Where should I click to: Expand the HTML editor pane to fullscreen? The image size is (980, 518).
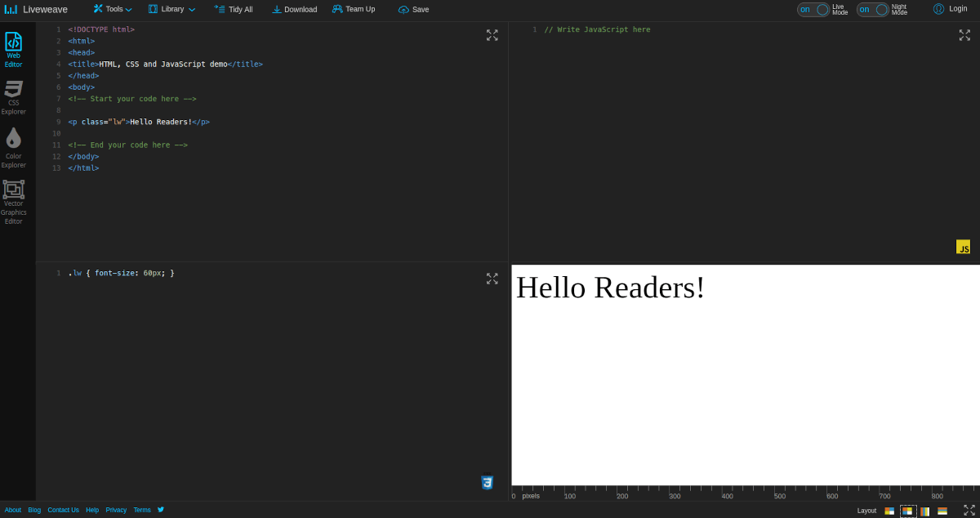492,35
